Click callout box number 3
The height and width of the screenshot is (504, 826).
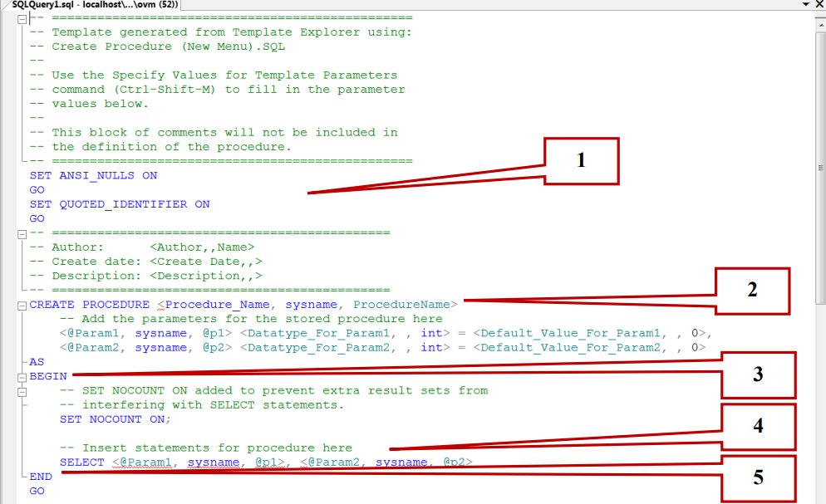click(x=758, y=374)
